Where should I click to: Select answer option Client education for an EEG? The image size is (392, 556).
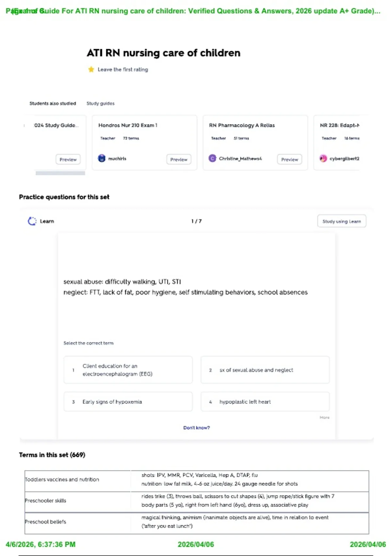[128, 370]
